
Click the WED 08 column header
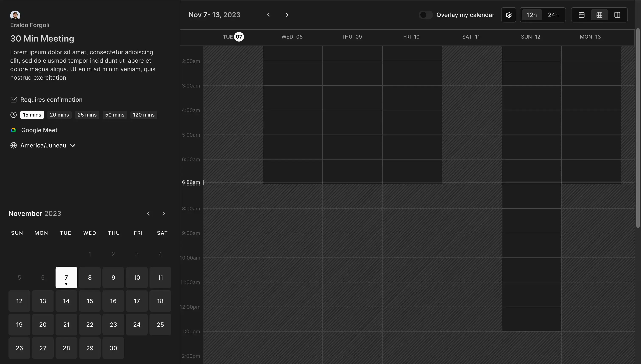coord(292,37)
